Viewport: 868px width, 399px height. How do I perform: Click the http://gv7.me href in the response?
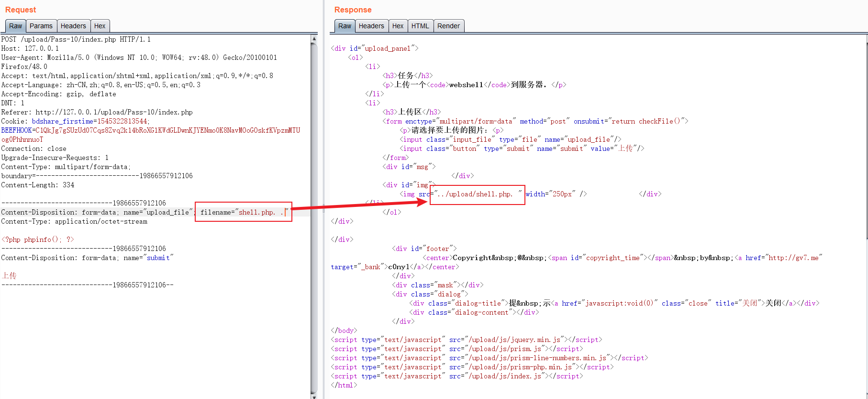pos(794,258)
